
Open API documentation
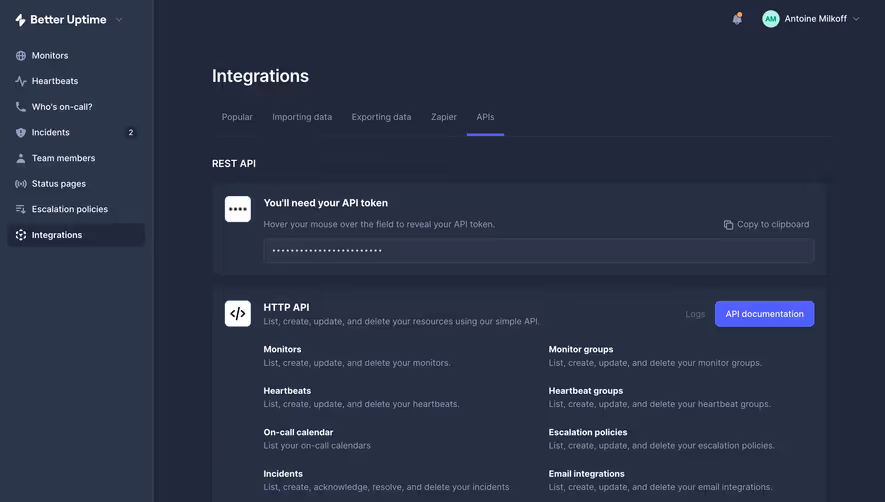click(764, 314)
